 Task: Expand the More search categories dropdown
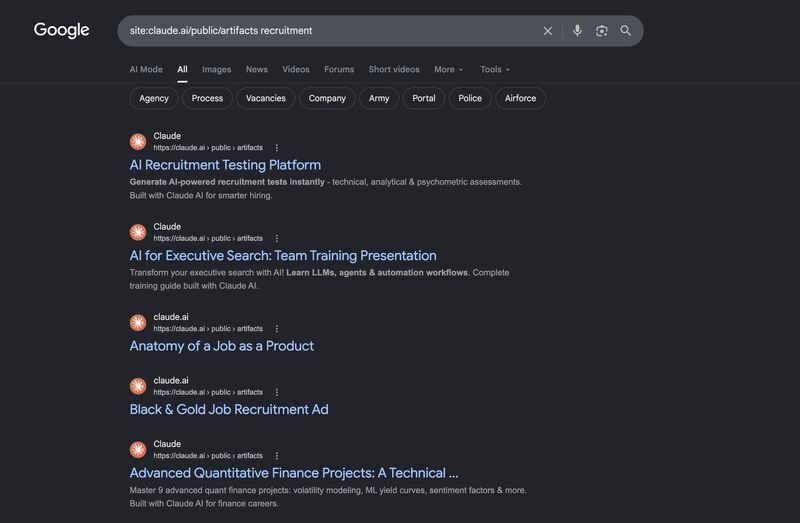[448, 69]
